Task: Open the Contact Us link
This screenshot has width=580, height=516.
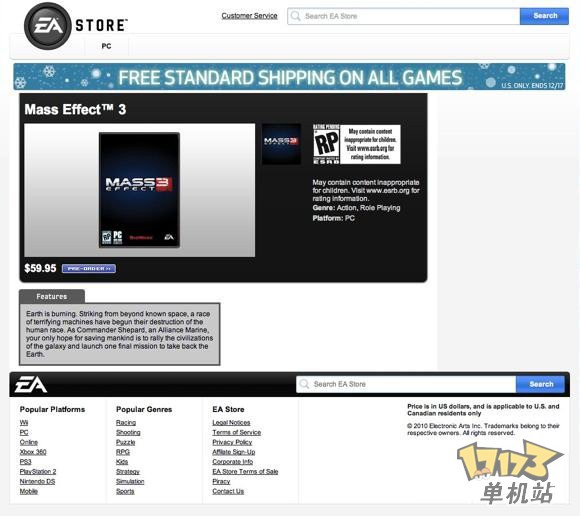Action: [228, 491]
